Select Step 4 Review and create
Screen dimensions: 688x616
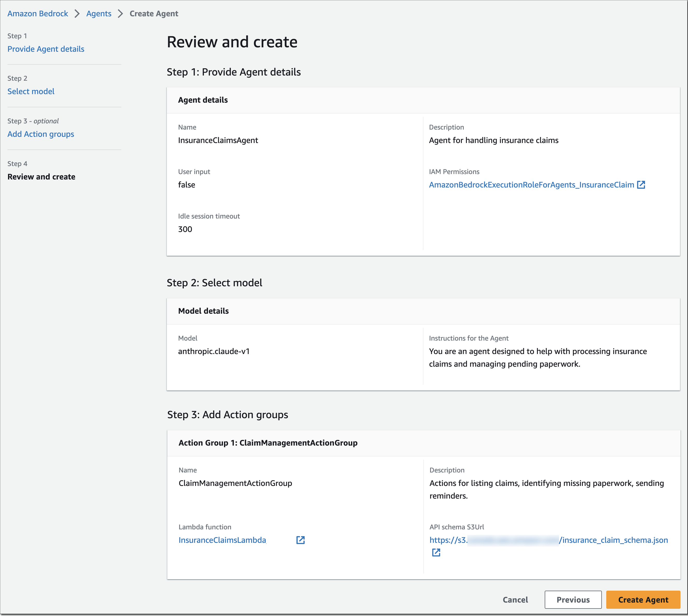pyautogui.click(x=41, y=176)
